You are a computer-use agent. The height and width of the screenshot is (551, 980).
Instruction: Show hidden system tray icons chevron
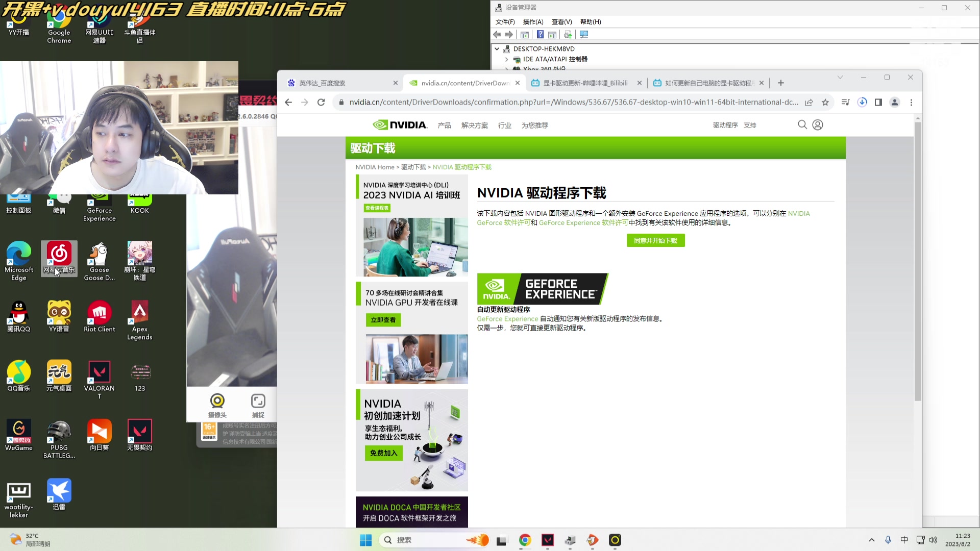click(871, 540)
